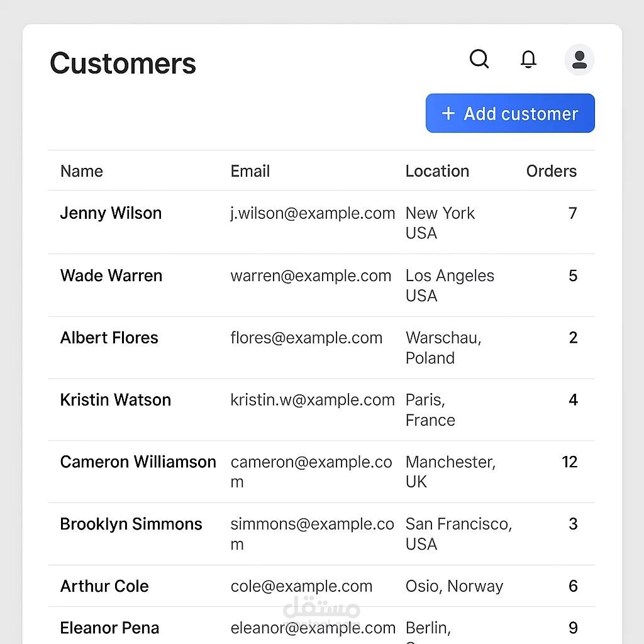Open Jenny Wilson's customer row

point(111,213)
